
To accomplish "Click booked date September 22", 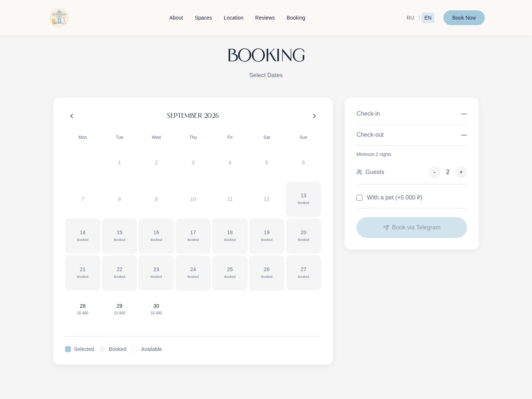I will click(119, 273).
